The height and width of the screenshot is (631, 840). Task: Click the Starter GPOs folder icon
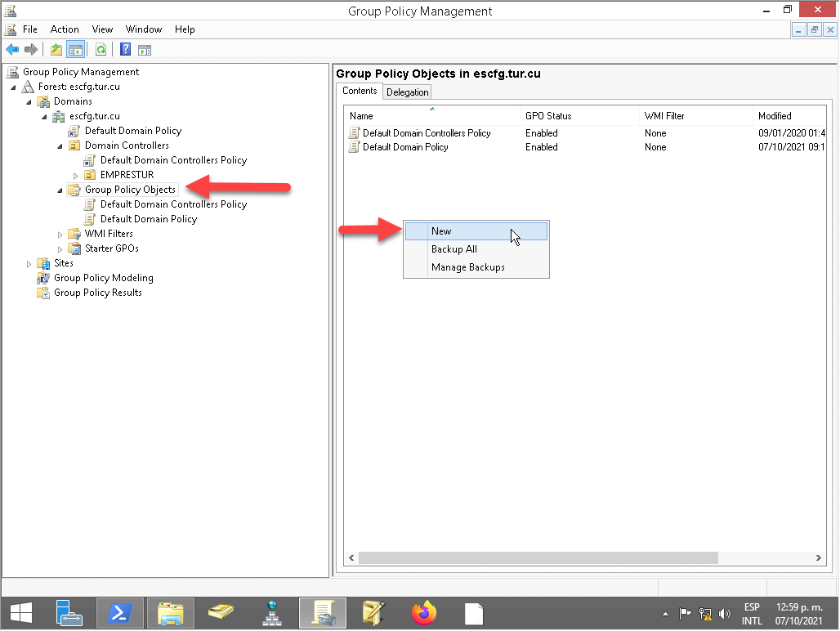(x=74, y=248)
